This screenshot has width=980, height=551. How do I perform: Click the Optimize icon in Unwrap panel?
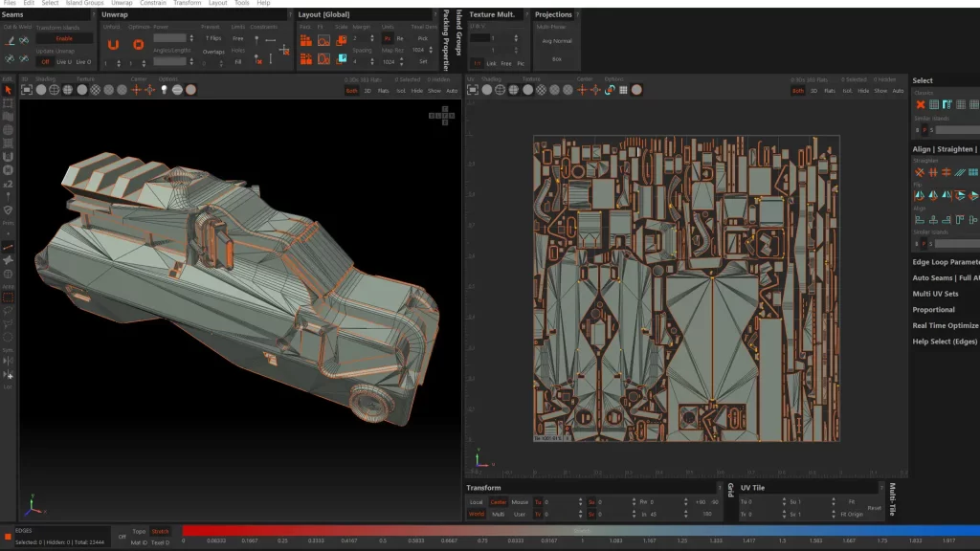(x=138, y=45)
